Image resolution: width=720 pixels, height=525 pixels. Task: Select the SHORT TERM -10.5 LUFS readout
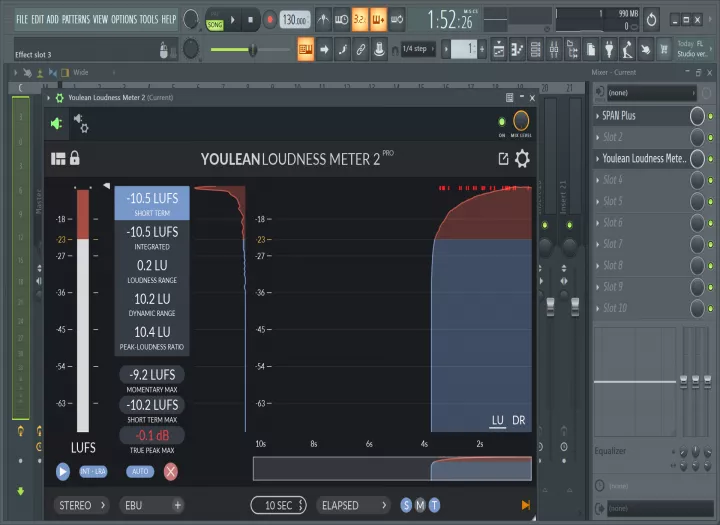(152, 203)
